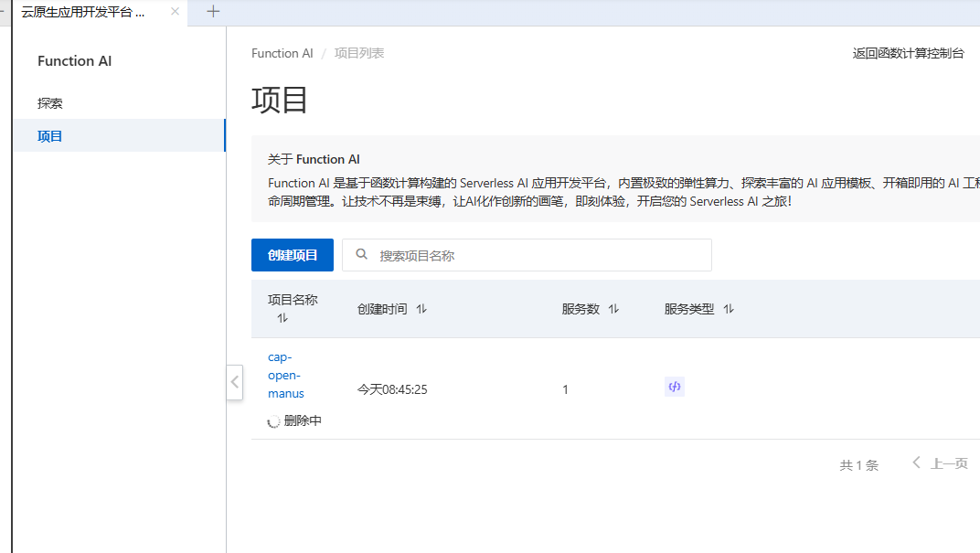Image resolution: width=980 pixels, height=553 pixels.
Task: Sort by 服务数 column
Action: click(613, 309)
